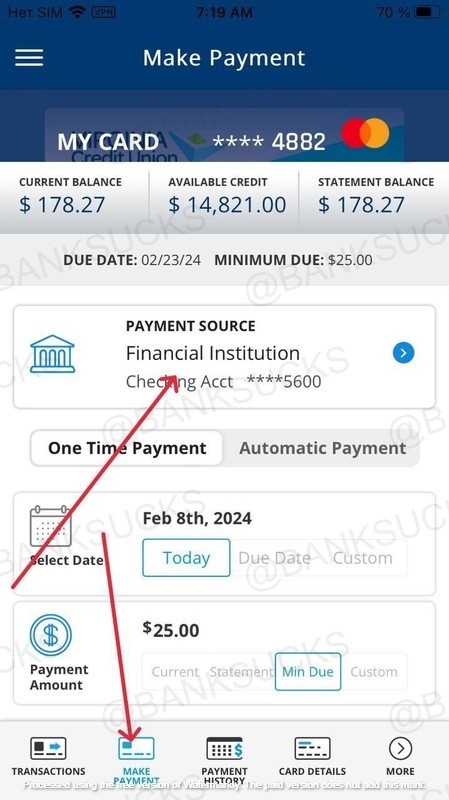The width and height of the screenshot is (449, 800).
Task: Select Min Due payment amount
Action: coord(308,671)
